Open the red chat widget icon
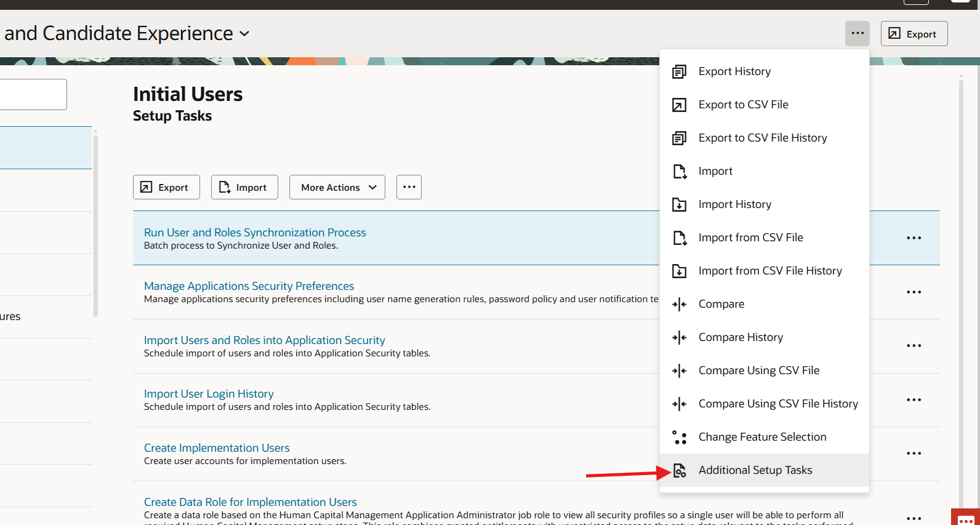This screenshot has height=525, width=980. point(966,518)
